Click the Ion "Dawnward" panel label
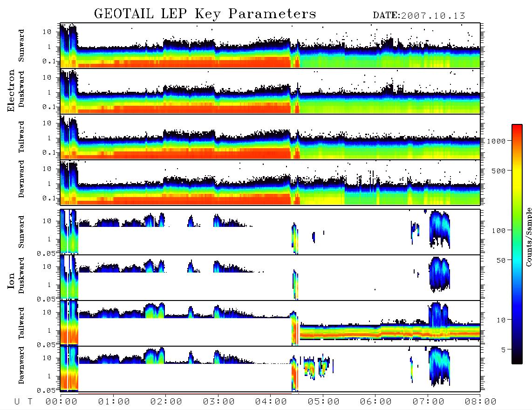Image resolution: width=532 pixels, height=410 pixels. click(21, 365)
